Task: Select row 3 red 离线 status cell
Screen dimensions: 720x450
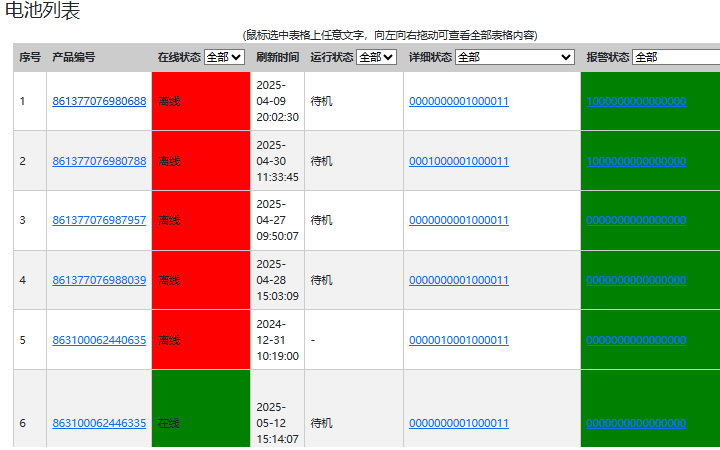Action: coord(201,220)
